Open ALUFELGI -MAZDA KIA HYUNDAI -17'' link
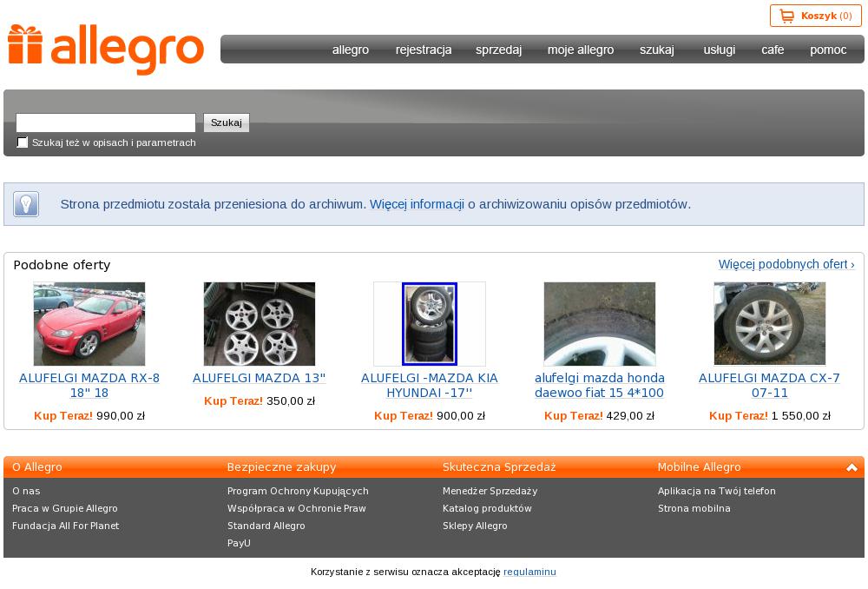Image resolution: width=868 pixels, height=589 pixels. click(430, 385)
